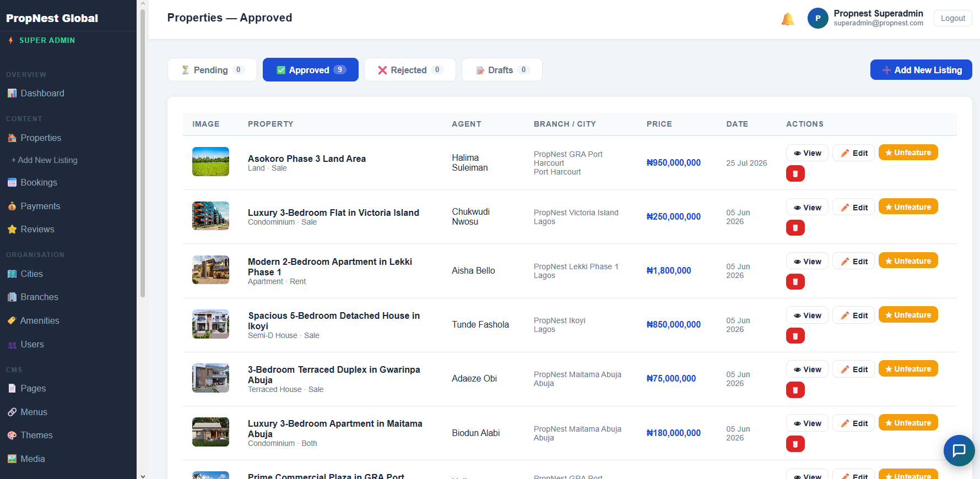The width and height of the screenshot is (980, 479).
Task: Open the Maitama apartment thumbnail image
Action: 210,432
